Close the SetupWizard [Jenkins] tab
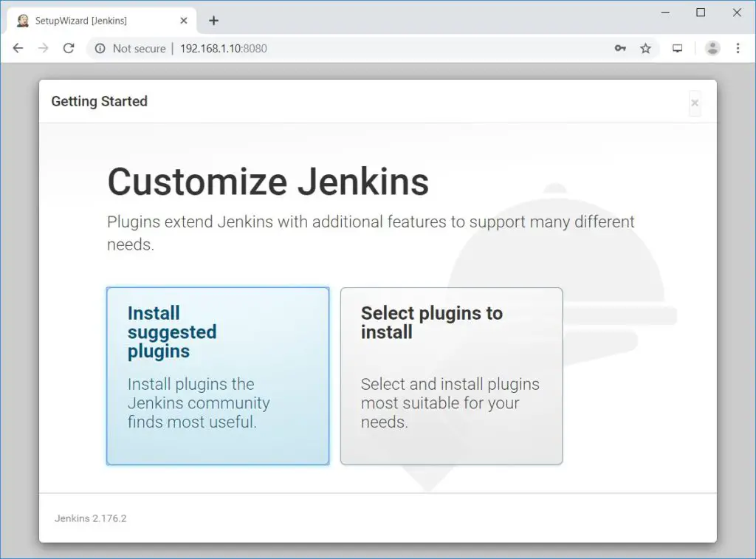This screenshot has width=756, height=559. point(184,20)
